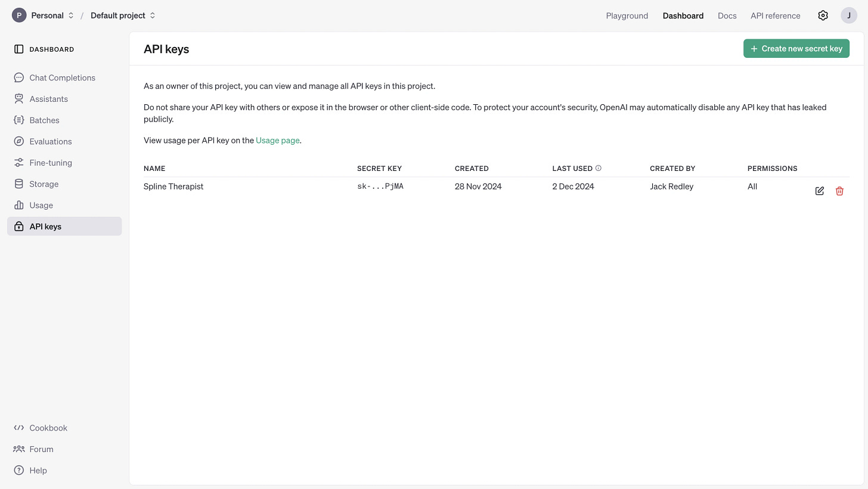Click the Chat Completions bubble icon

[19, 77]
